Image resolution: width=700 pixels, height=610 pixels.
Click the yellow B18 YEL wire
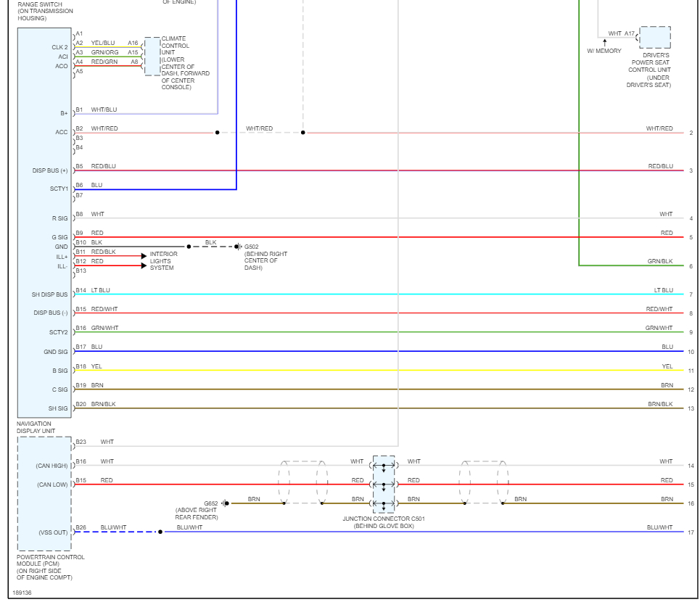(379, 371)
